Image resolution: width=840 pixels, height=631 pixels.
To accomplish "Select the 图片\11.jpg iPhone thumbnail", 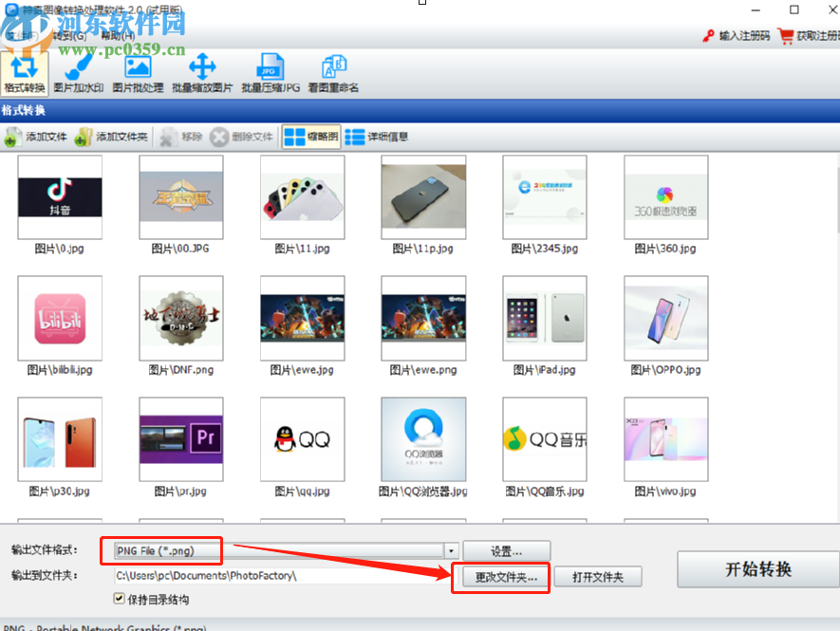I will click(303, 197).
